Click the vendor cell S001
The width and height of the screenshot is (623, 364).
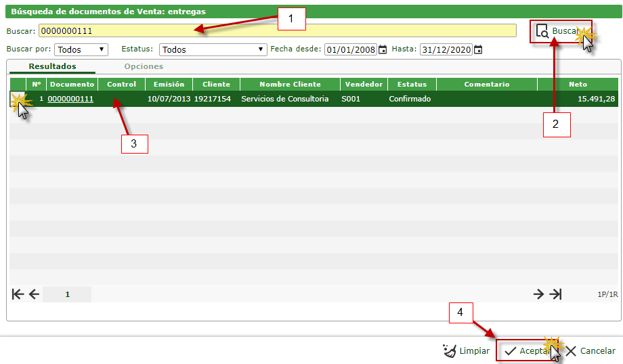click(x=351, y=99)
